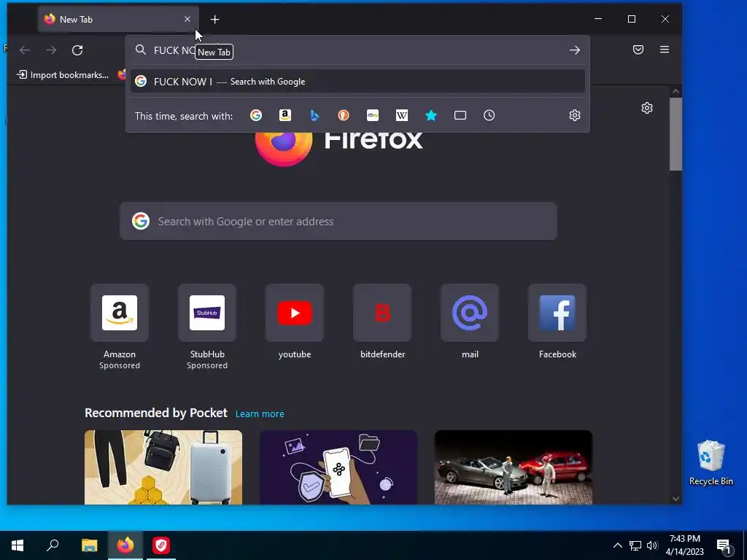Open red shield security app in taskbar
747x560 pixels.
coord(161,545)
